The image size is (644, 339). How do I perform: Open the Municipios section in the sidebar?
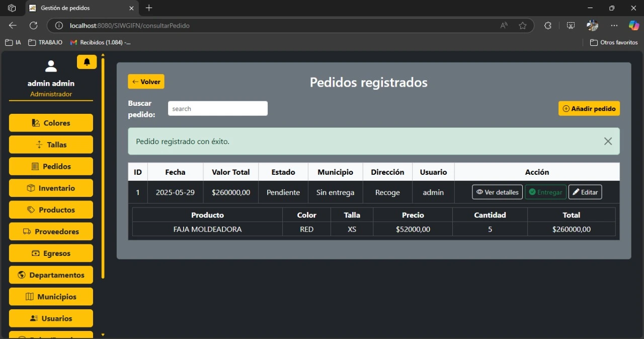pos(50,296)
